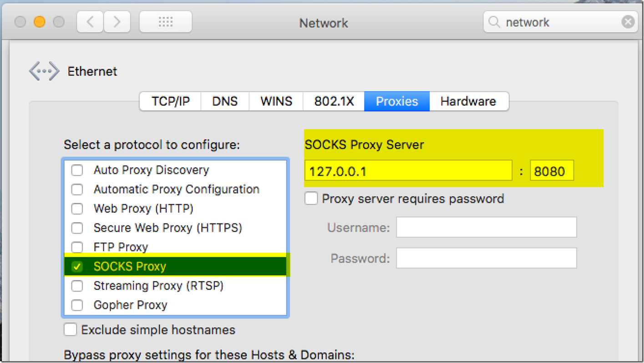Click the Username input field
This screenshot has width=644, height=363.
click(486, 227)
